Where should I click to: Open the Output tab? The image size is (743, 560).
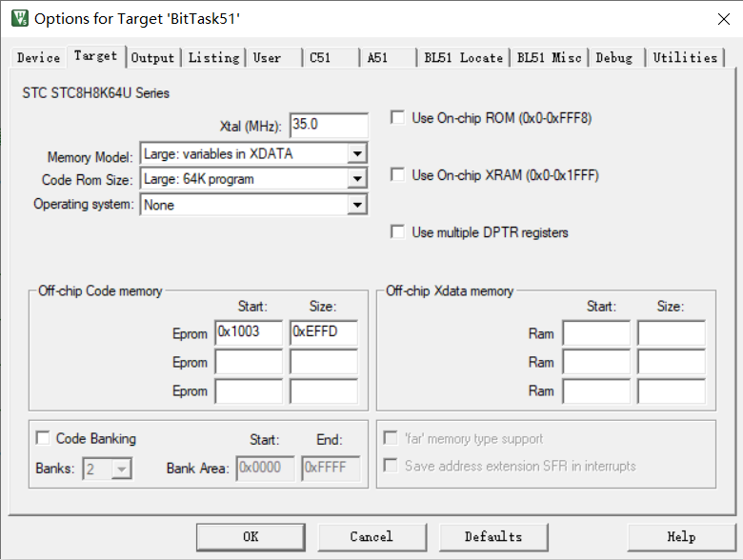tap(152, 58)
